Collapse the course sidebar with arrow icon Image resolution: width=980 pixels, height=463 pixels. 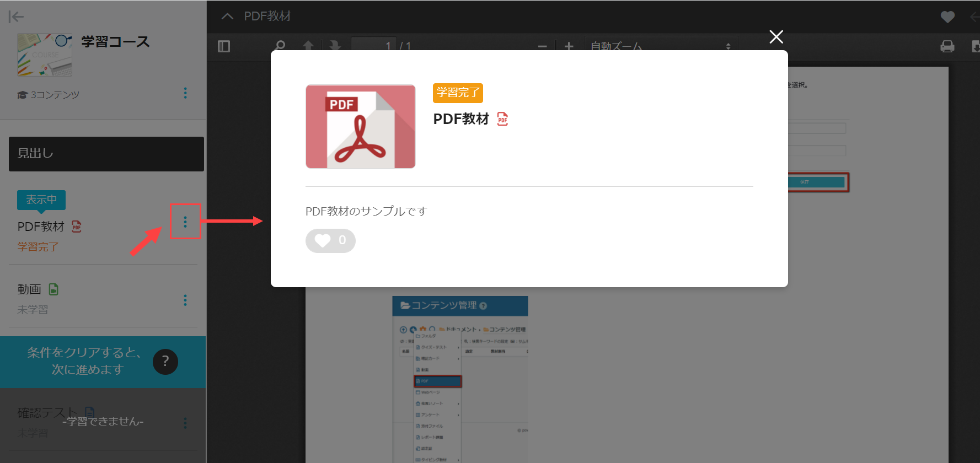tap(16, 17)
